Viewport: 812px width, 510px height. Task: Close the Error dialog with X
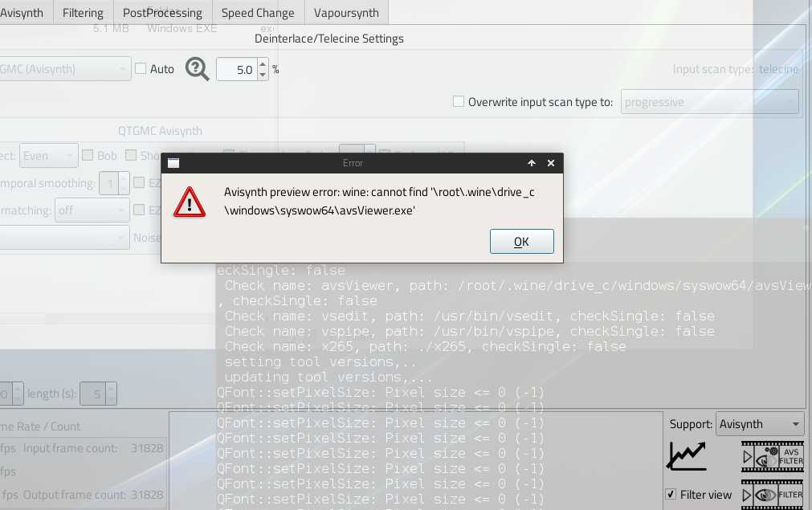pyautogui.click(x=551, y=163)
